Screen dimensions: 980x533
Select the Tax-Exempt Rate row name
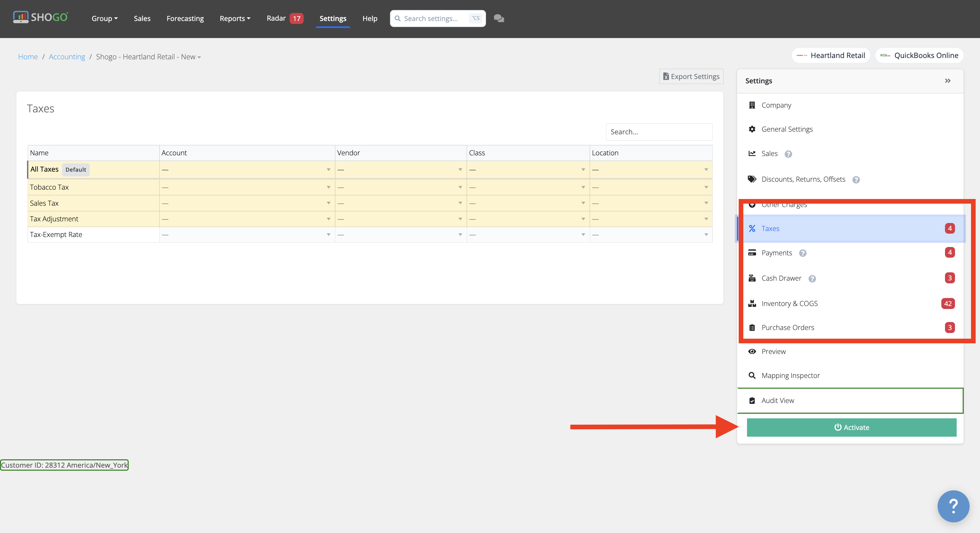coord(56,235)
